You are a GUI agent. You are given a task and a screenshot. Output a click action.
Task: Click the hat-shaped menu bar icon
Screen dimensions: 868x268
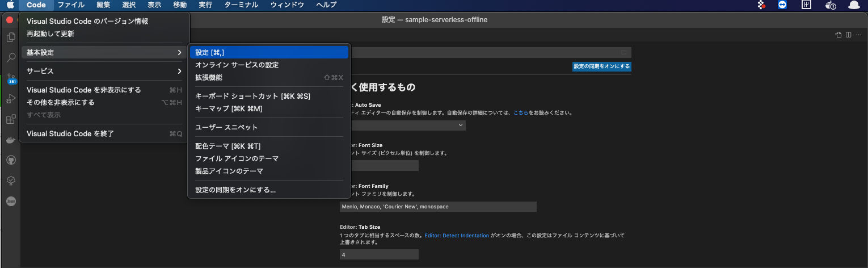(853, 5)
